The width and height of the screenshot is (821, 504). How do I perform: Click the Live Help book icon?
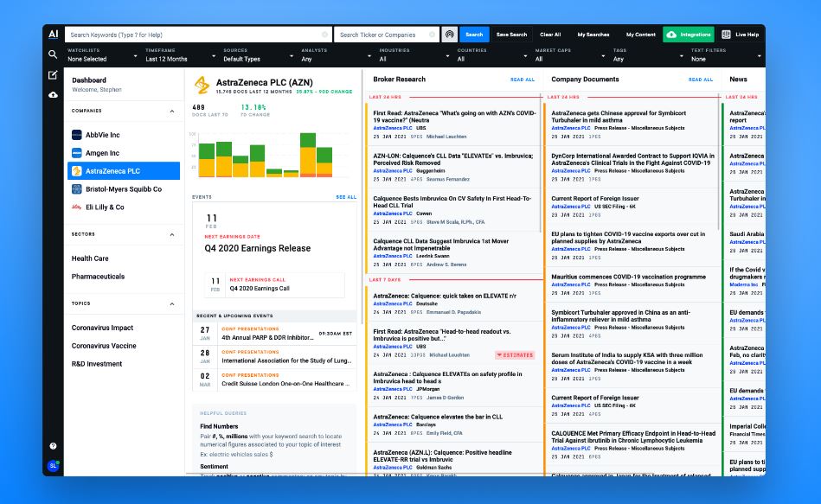tap(726, 35)
